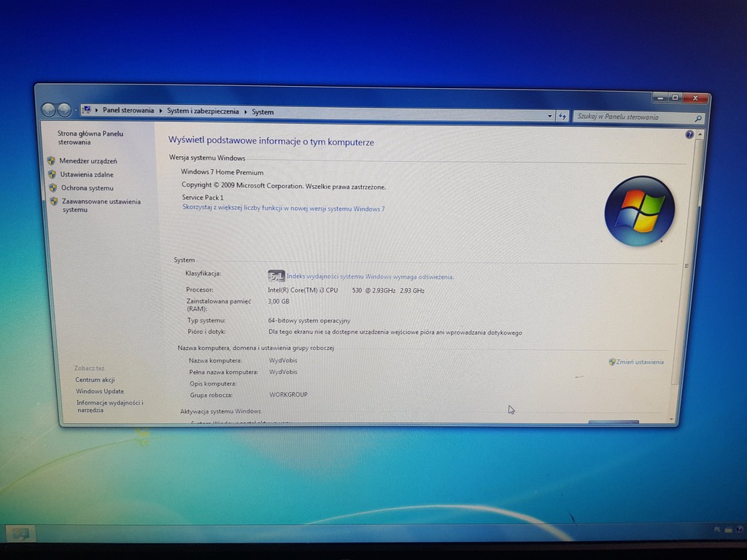Open Indeks wydajności systemu Windows link
Viewport: 747px width, 560px height.
(x=370, y=276)
